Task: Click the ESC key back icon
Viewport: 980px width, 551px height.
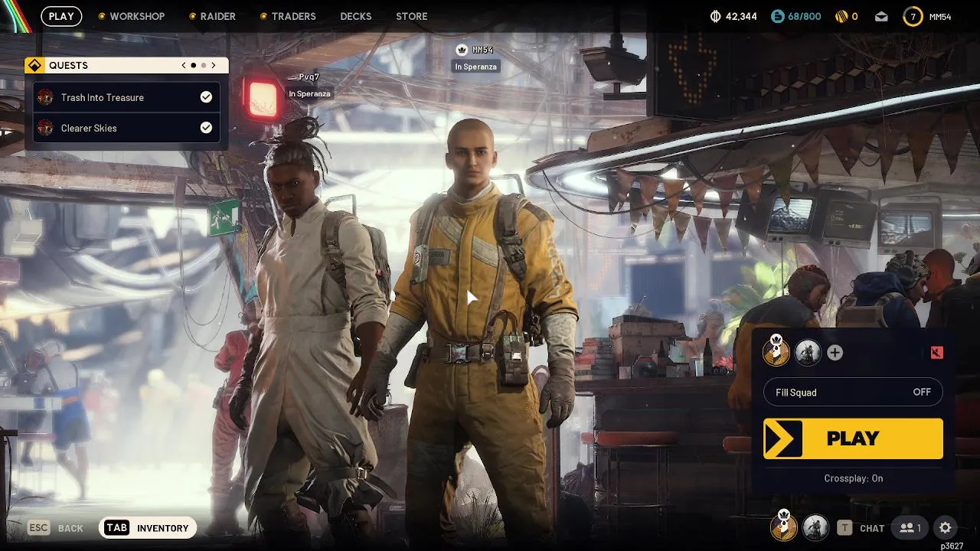Action: click(x=38, y=527)
